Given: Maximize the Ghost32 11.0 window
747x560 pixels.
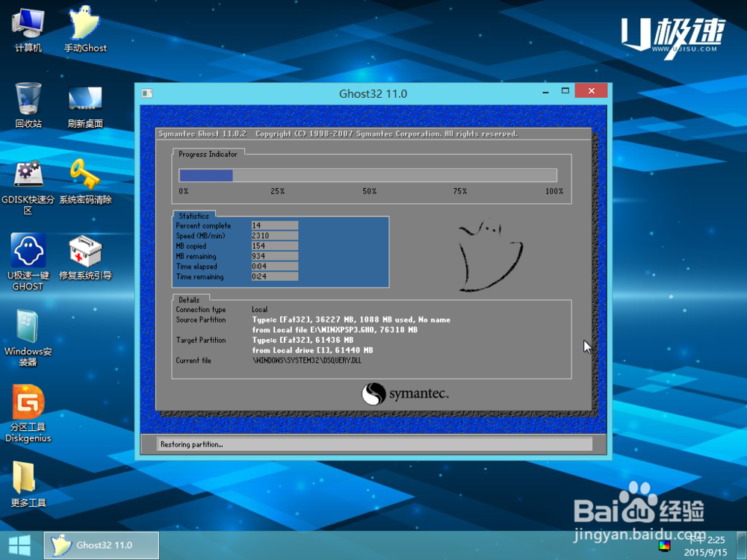Looking at the screenshot, I should [565, 91].
